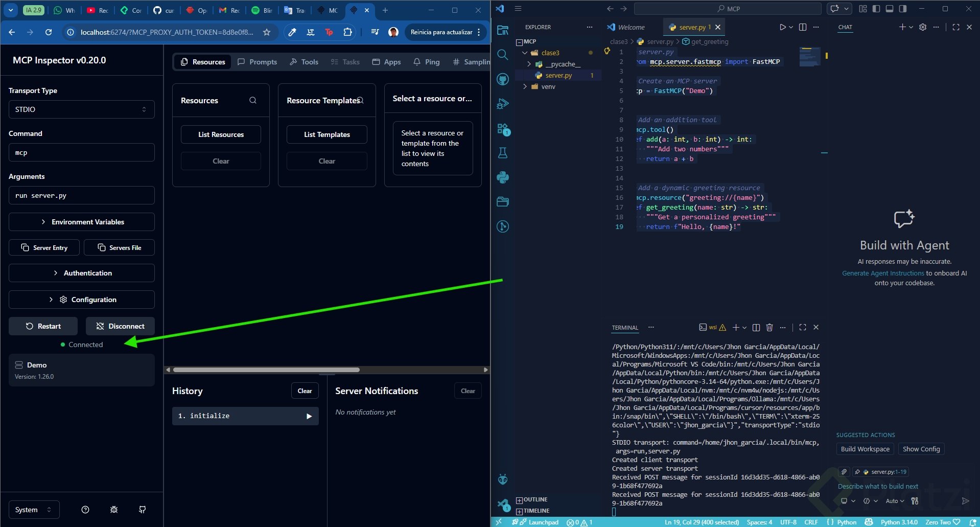Reload the localhost page in the browser

click(x=49, y=32)
